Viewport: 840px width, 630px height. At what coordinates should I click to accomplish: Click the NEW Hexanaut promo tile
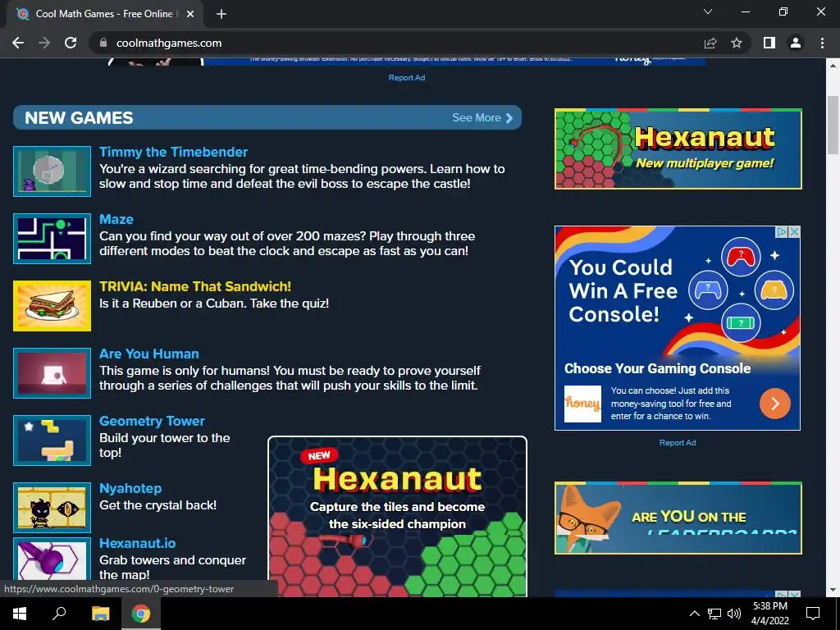coord(398,517)
